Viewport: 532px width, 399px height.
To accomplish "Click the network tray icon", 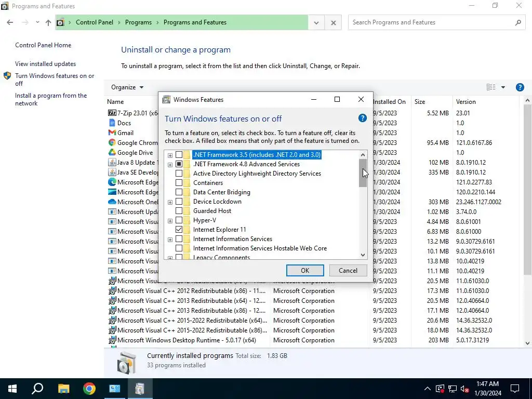I will tap(453, 389).
